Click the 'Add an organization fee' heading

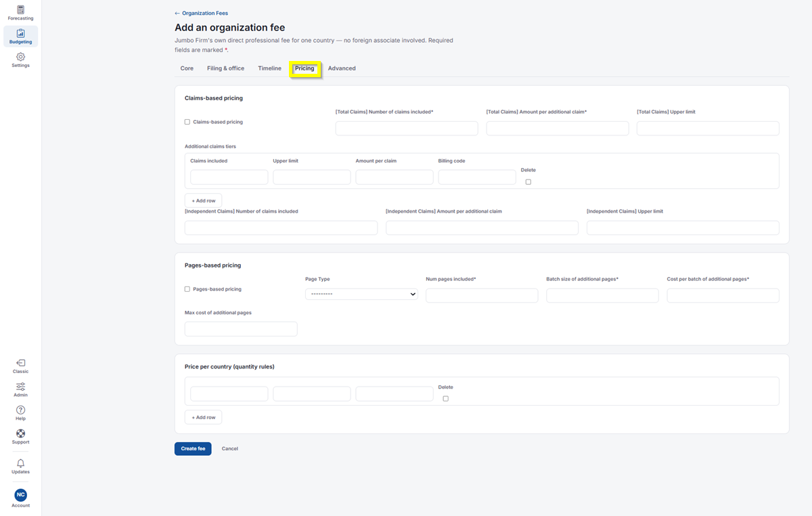click(230, 28)
